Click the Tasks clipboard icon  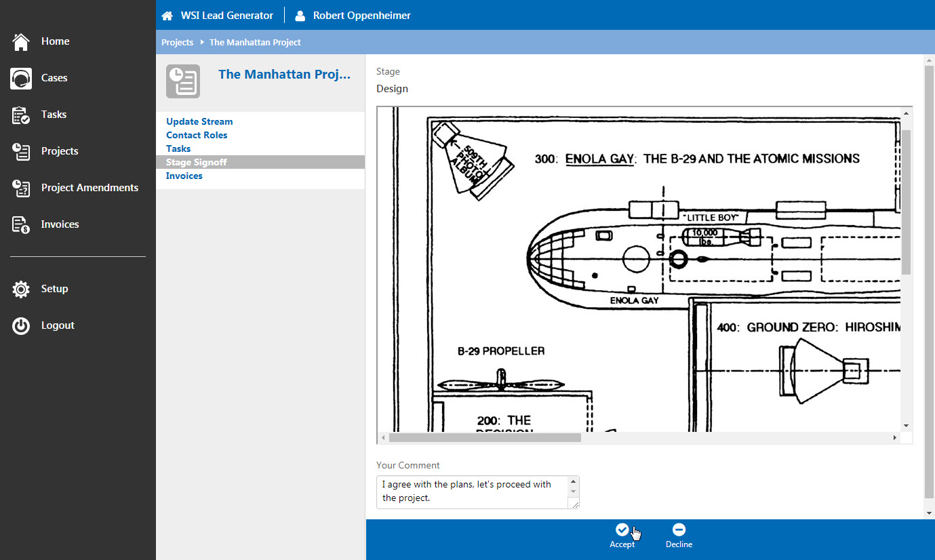(x=21, y=115)
